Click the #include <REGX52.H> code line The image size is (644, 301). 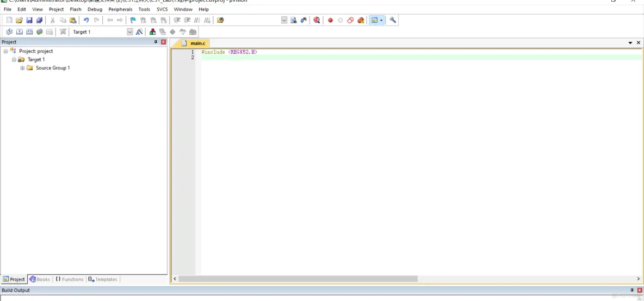[229, 52]
